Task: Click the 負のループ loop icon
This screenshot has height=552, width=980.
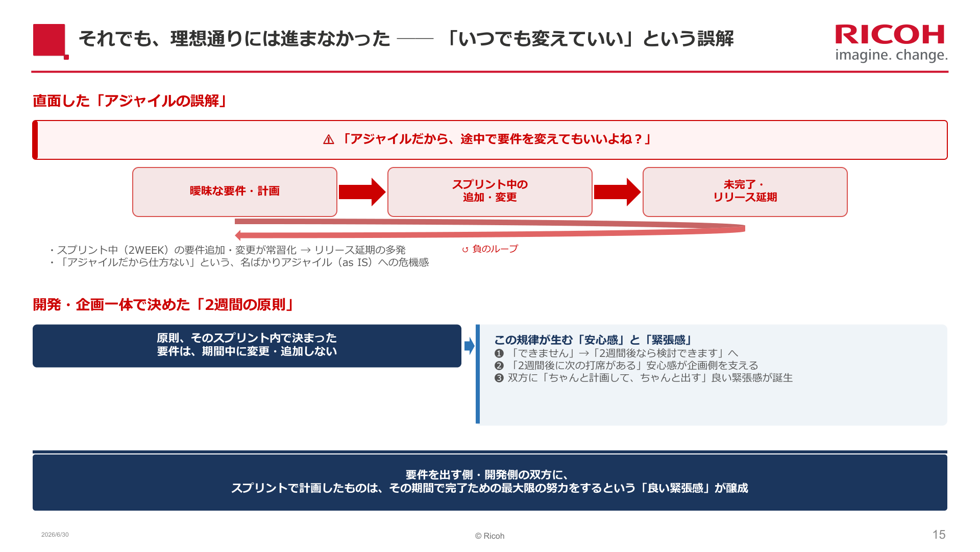Action: [x=465, y=250]
